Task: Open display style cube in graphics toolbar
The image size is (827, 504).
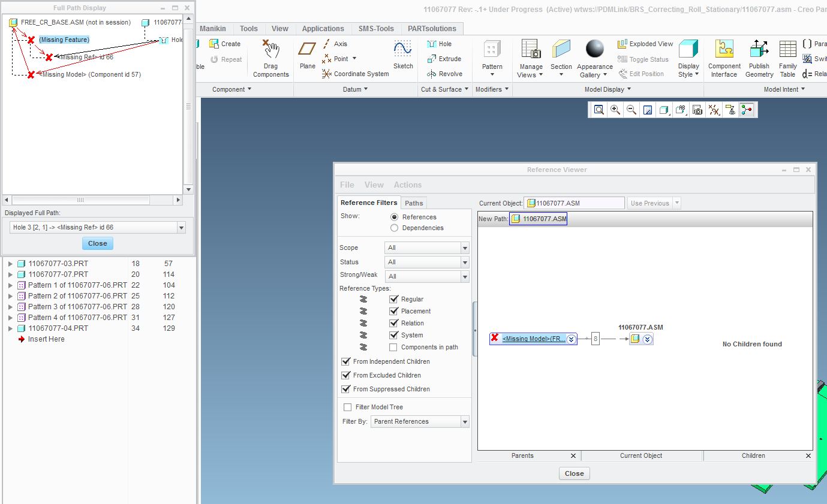Action: click(664, 110)
